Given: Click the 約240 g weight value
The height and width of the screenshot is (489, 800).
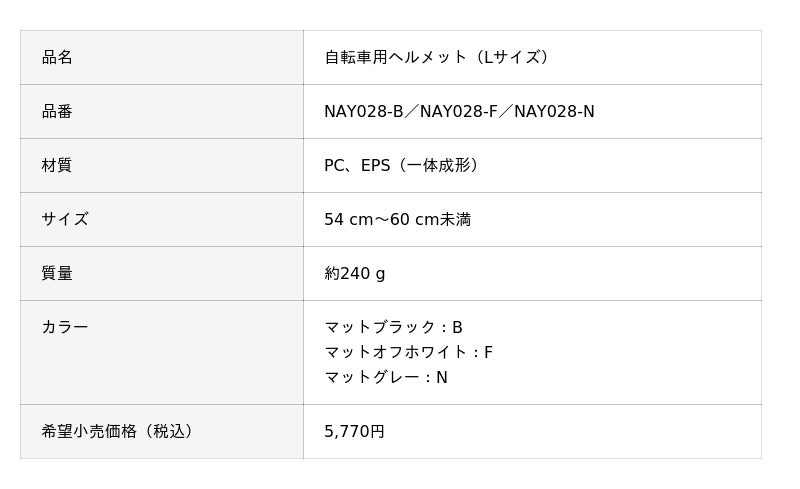Looking at the screenshot, I should tap(355, 274).
